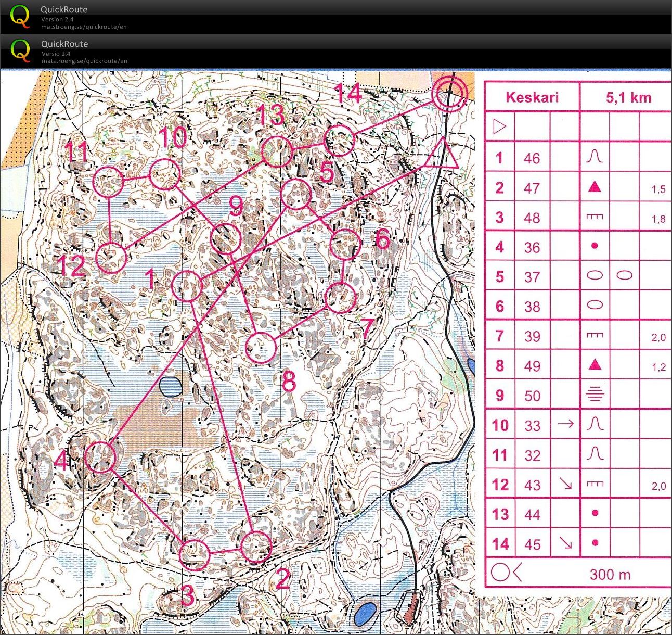Click control circle 6 on the map
The image size is (672, 635).
345,245
